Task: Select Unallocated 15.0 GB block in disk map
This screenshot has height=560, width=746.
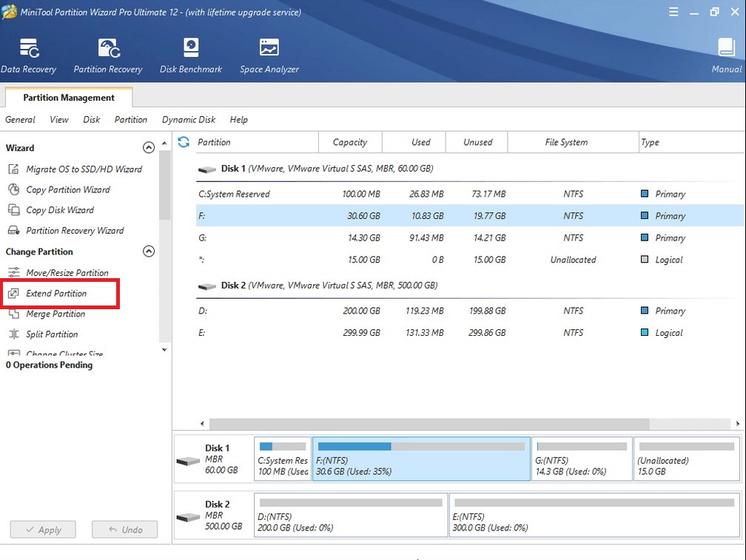Action: pyautogui.click(x=687, y=459)
